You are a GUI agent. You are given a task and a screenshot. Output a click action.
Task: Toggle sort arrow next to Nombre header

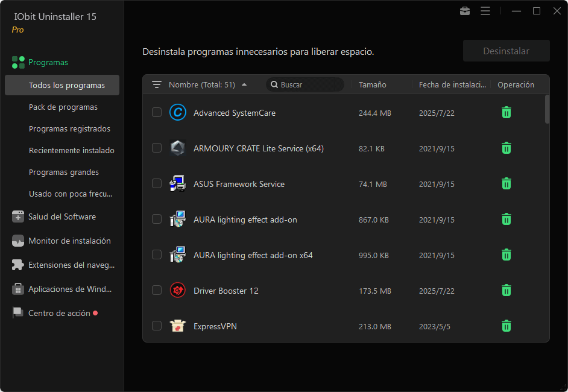[x=244, y=85]
